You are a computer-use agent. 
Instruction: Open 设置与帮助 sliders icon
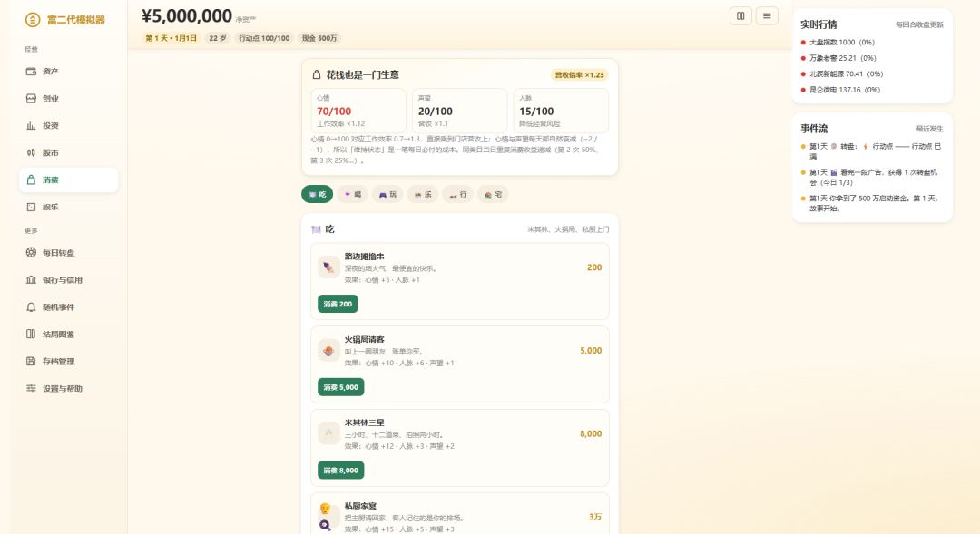point(31,388)
